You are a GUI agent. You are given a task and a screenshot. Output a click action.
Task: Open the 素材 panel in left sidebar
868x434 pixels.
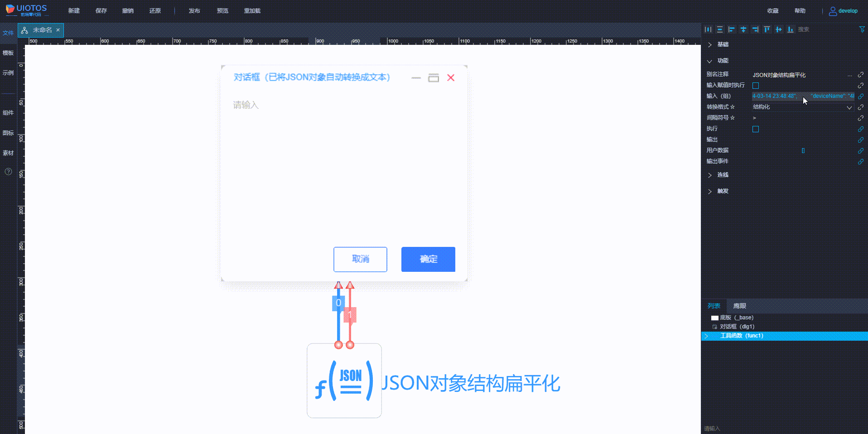click(8, 153)
